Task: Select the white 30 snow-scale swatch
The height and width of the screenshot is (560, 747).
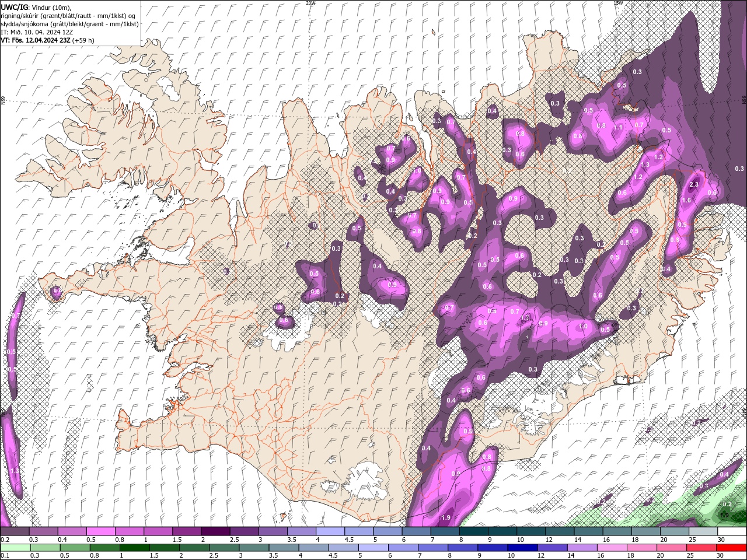Action: click(x=732, y=531)
